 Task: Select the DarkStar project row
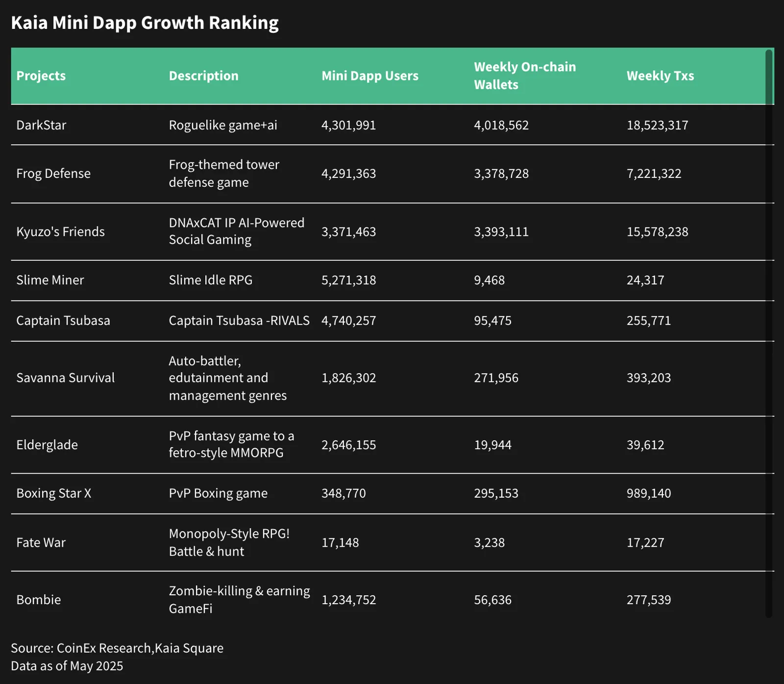click(x=392, y=125)
